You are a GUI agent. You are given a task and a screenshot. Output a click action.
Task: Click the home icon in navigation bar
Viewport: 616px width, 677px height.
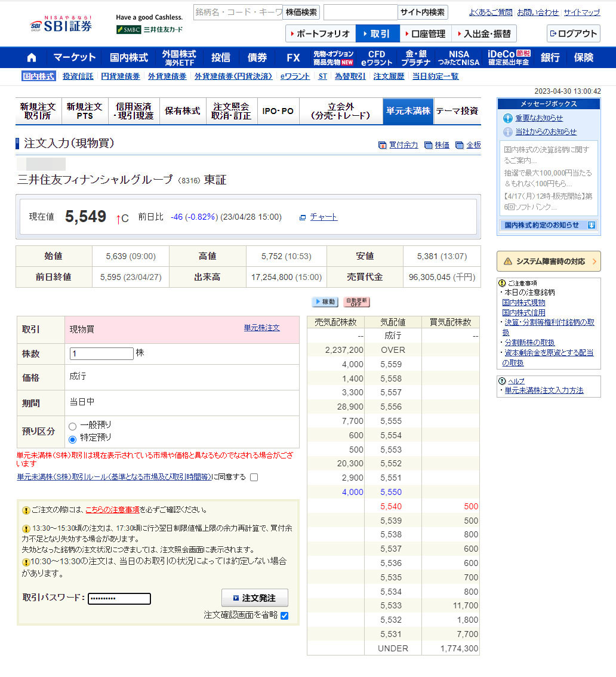[32, 58]
